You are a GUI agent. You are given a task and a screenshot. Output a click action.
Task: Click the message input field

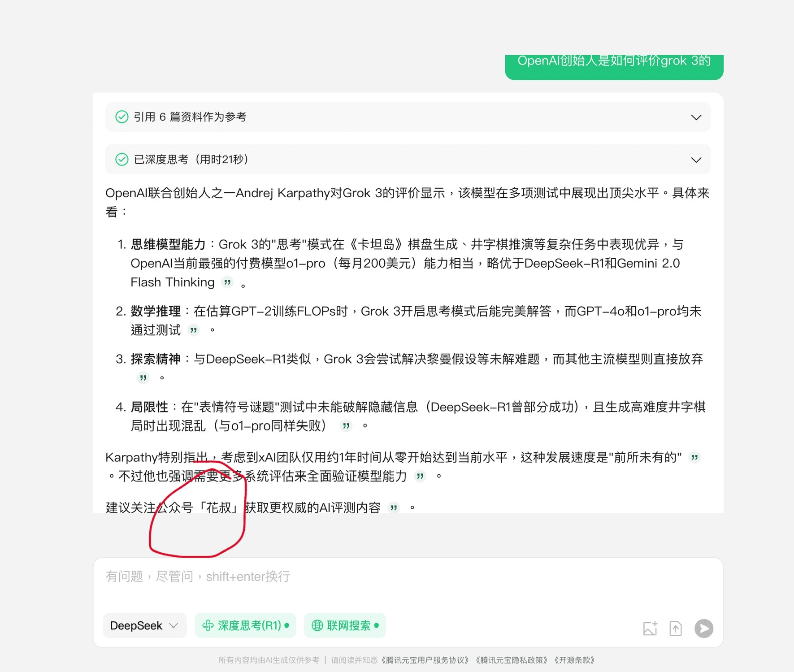click(408, 583)
